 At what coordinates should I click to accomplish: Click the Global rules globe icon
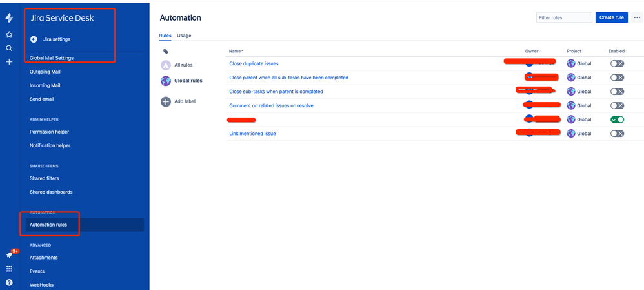pos(166,81)
